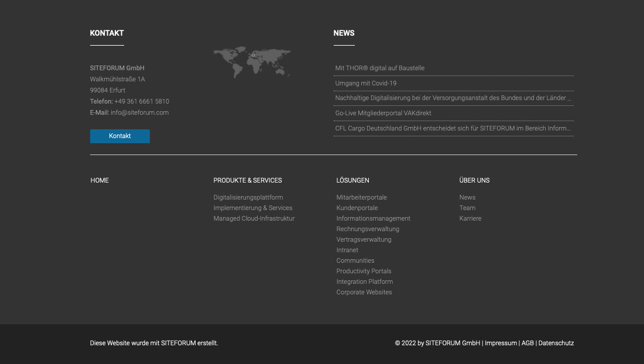Image resolution: width=644 pixels, height=364 pixels.
Task: Open Team link
Action: 467,208
